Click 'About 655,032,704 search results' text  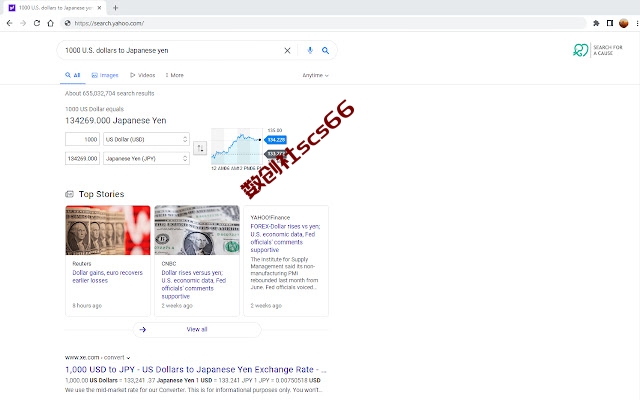tap(109, 93)
